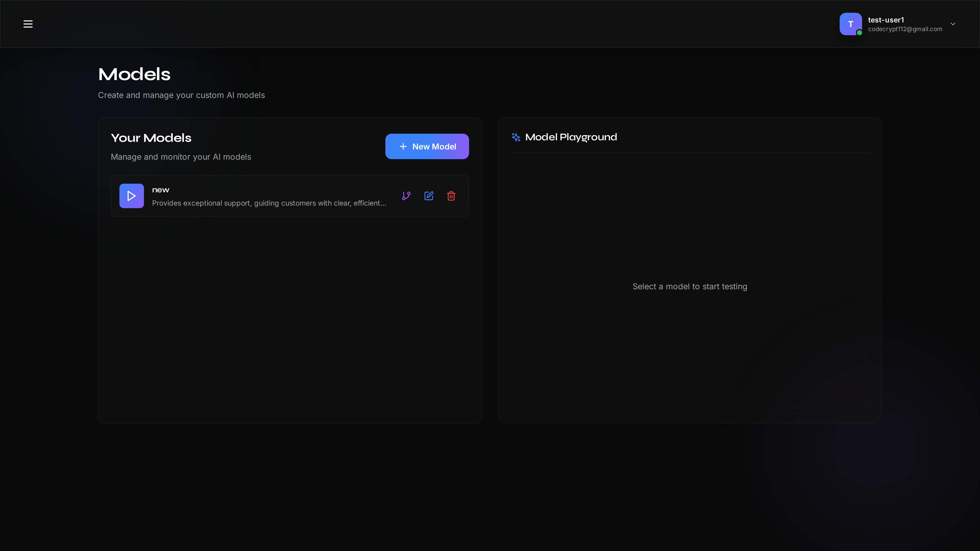Expand the user account dropdown chevron

coord(953,23)
